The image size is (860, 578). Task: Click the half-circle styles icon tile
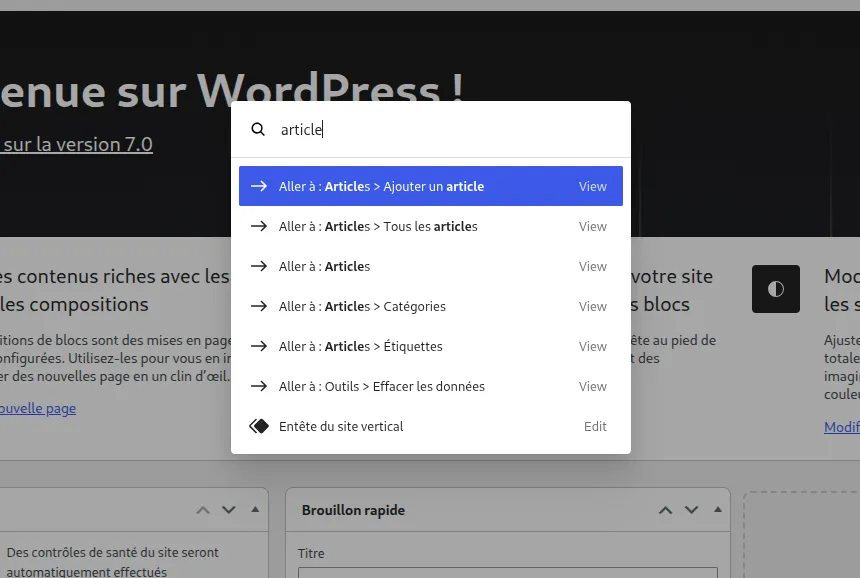(776, 289)
